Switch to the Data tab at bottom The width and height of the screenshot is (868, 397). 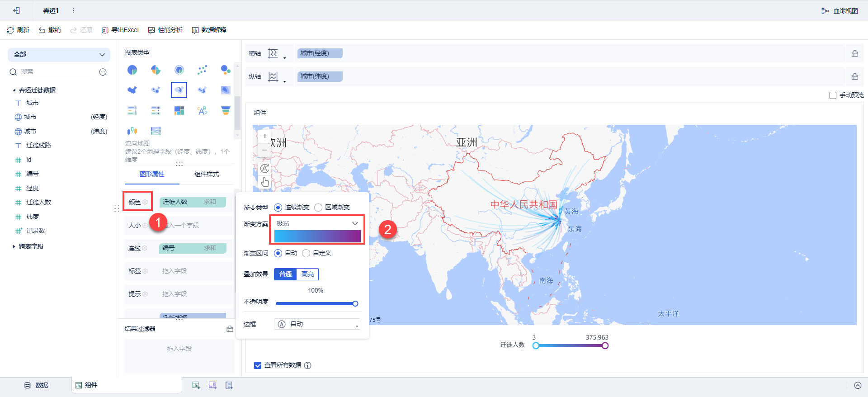[36, 385]
